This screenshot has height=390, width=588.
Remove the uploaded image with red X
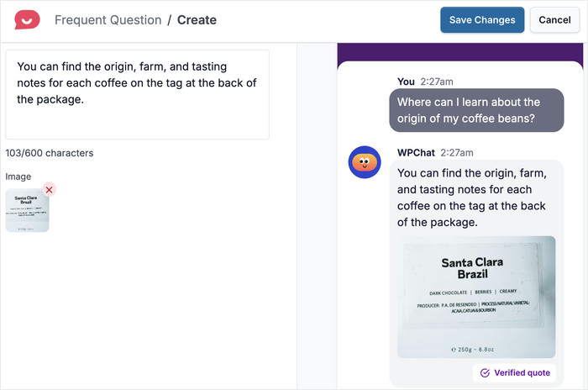click(x=50, y=190)
